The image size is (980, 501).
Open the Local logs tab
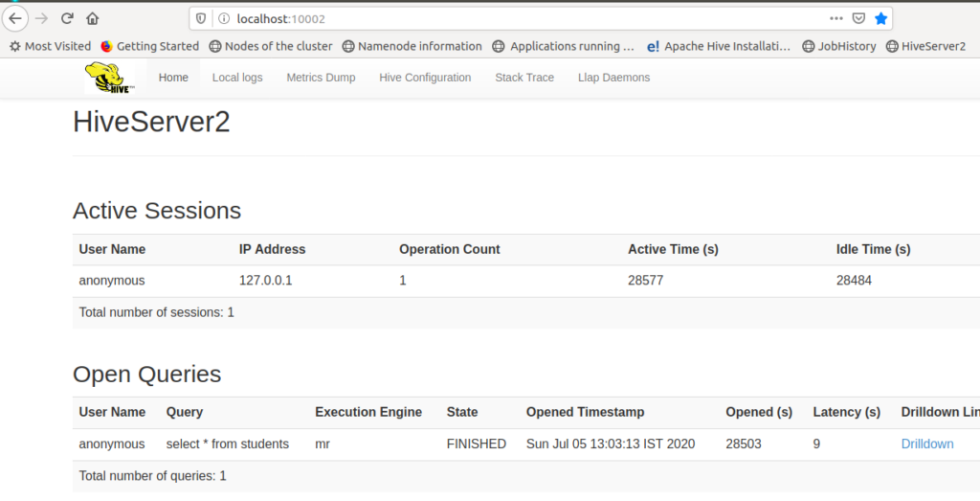(237, 78)
